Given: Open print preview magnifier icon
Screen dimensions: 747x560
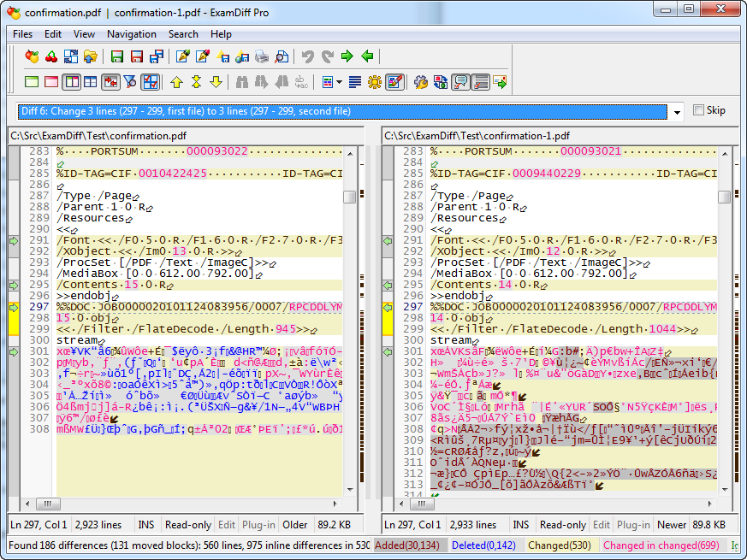Looking at the screenshot, I should coord(282,56).
